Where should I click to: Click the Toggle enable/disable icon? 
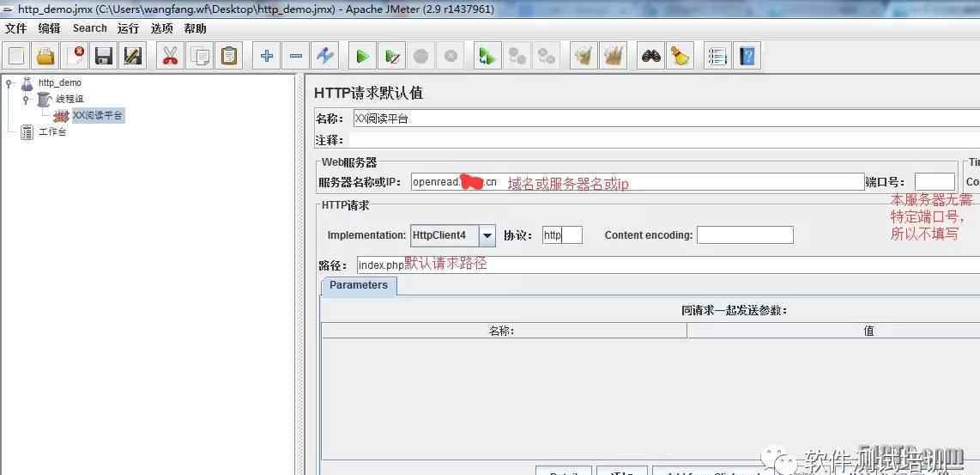(x=325, y=57)
